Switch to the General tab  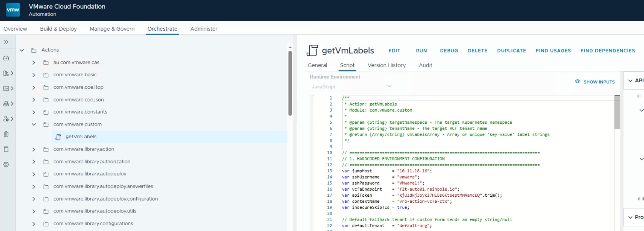[317, 65]
